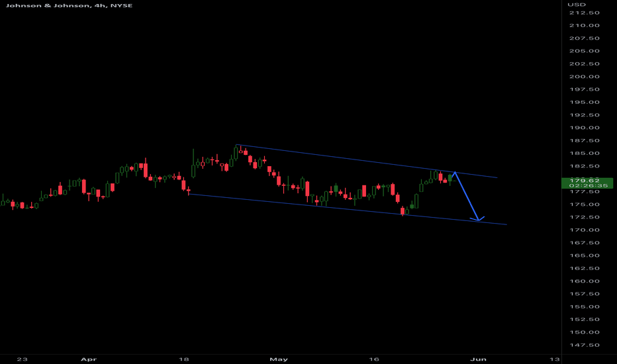Click the 16 date label on time axis
The height and width of the screenshot is (364, 617).
pyautogui.click(x=374, y=359)
